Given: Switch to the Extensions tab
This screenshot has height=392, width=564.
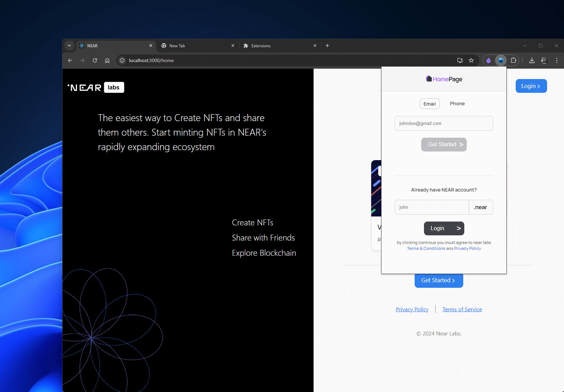Looking at the screenshot, I should (280, 46).
